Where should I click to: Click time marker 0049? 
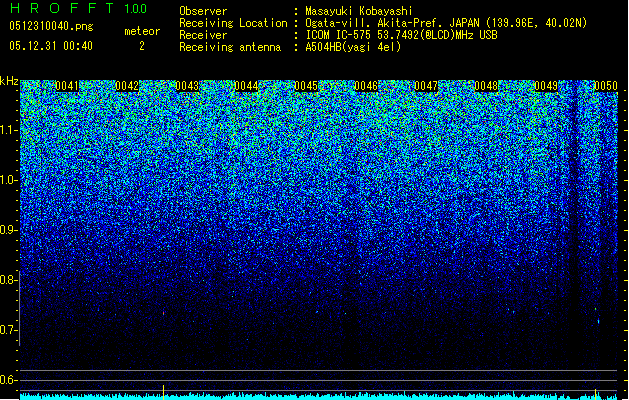pyautogui.click(x=546, y=86)
